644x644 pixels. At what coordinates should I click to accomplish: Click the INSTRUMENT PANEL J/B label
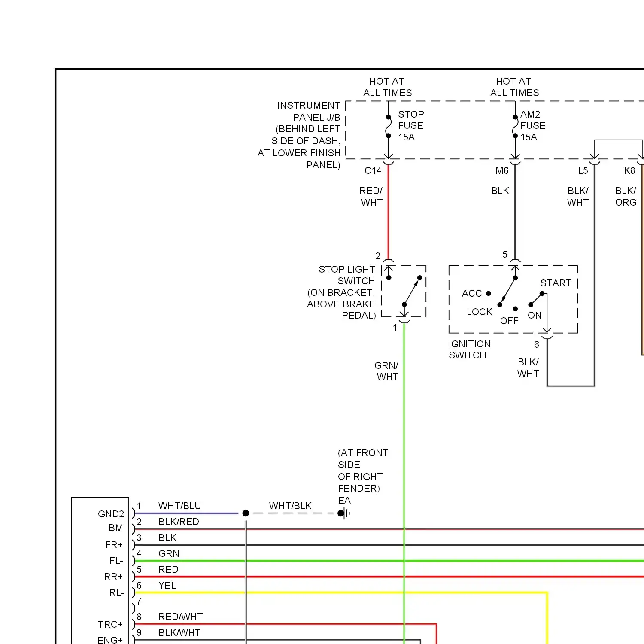click(299, 135)
